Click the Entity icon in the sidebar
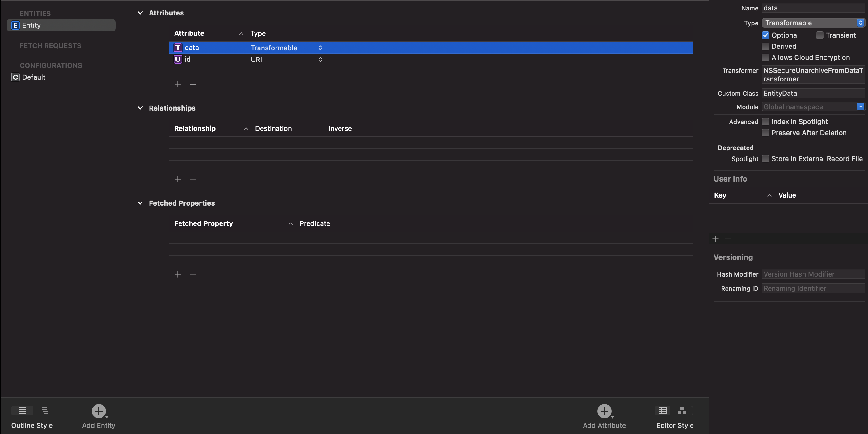The width and height of the screenshot is (868, 434). [15, 25]
